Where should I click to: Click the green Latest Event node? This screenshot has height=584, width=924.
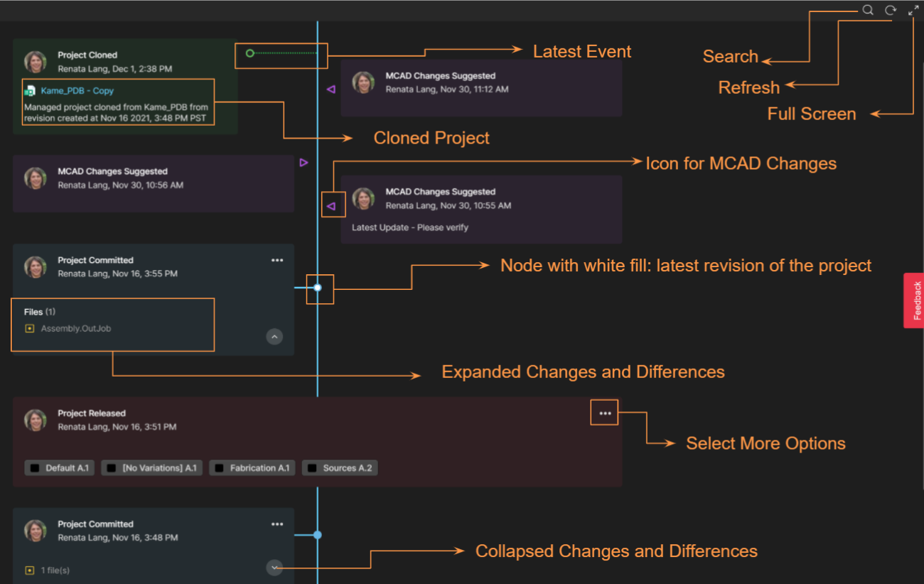coord(249,53)
